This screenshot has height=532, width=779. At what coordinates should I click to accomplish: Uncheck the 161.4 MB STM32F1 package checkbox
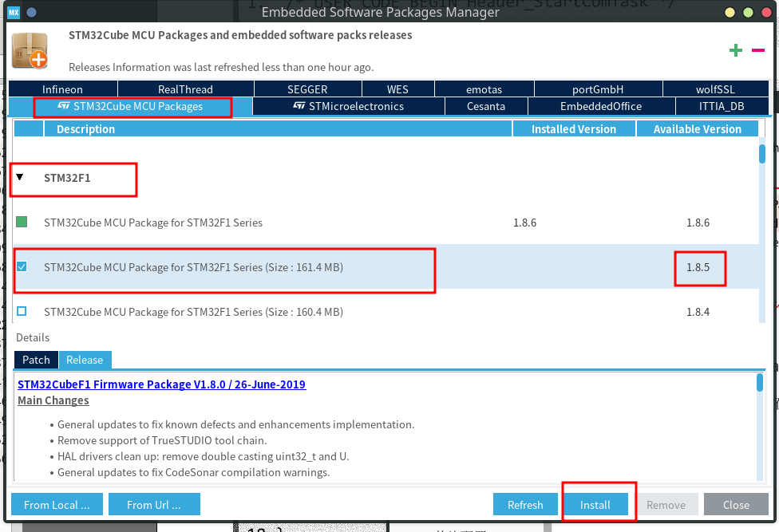click(x=22, y=266)
